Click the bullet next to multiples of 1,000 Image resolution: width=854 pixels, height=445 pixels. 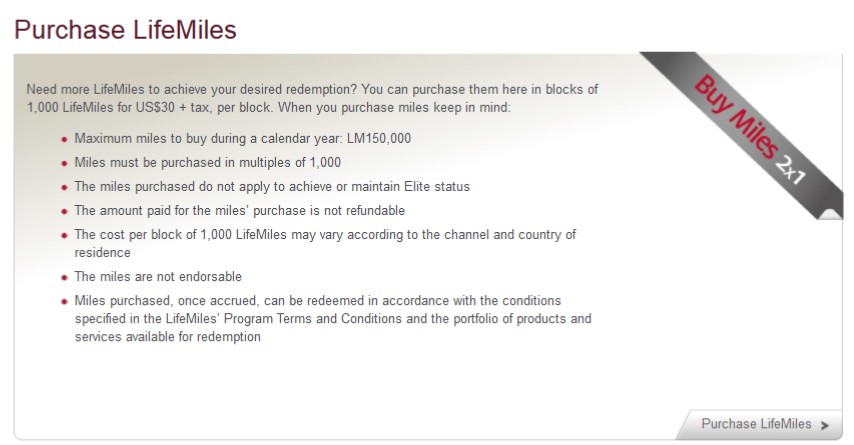tap(65, 163)
